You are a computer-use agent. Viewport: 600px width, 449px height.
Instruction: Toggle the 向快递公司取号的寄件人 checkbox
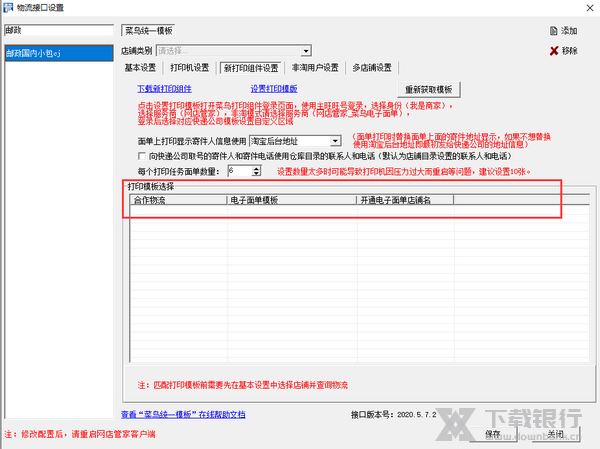142,156
